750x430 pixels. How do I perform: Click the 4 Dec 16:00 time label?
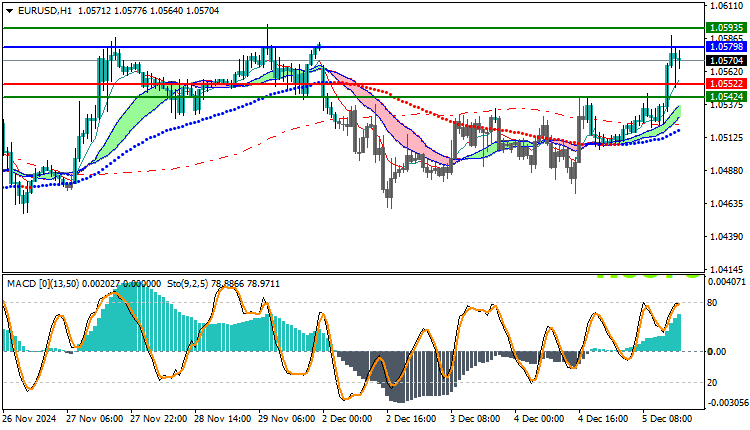pos(604,419)
